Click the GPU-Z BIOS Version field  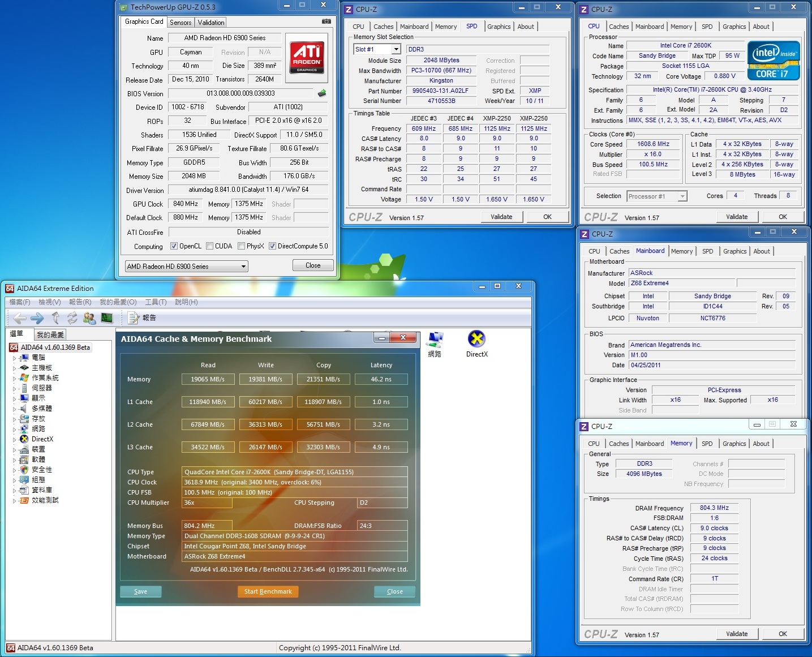(240, 93)
